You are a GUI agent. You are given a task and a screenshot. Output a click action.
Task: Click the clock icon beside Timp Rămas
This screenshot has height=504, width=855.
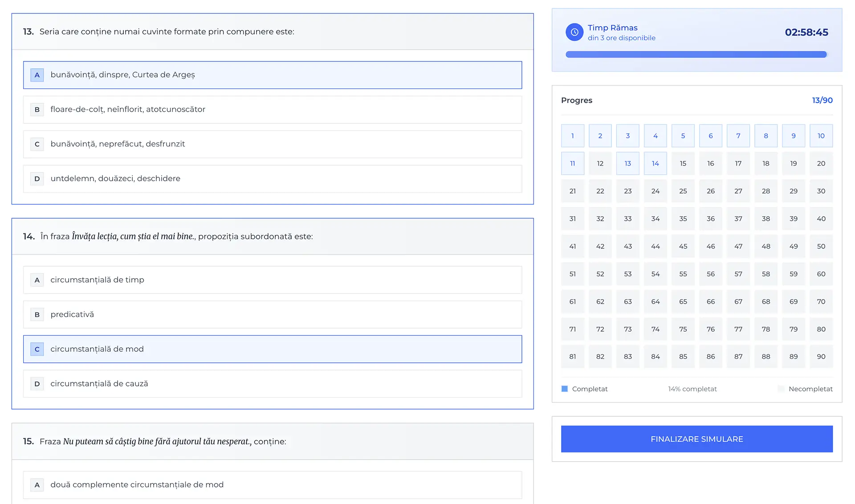(x=574, y=32)
